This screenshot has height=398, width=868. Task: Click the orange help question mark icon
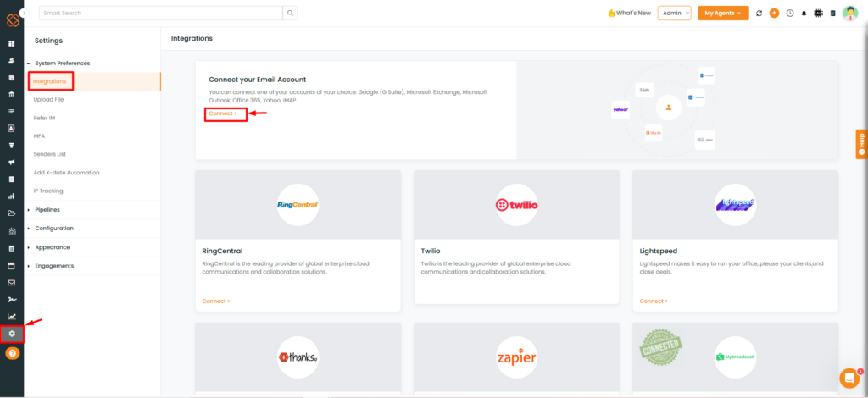[x=12, y=352]
